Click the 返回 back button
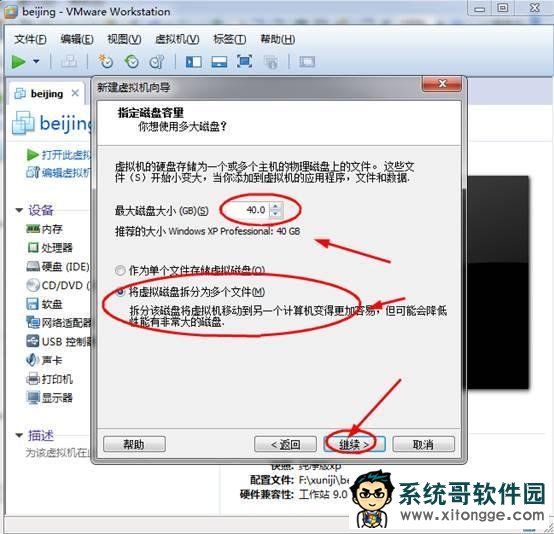The image size is (554, 534). tap(285, 444)
